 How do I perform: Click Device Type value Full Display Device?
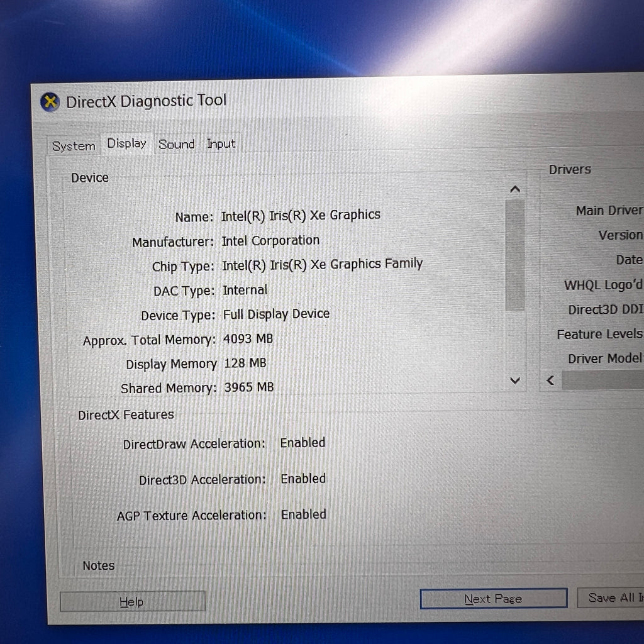[276, 314]
